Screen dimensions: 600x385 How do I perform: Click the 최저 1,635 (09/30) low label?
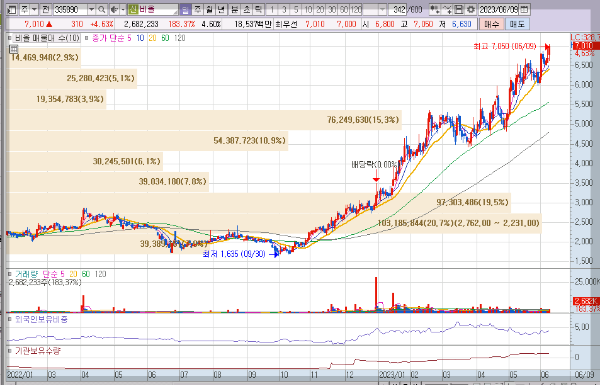pos(234,254)
